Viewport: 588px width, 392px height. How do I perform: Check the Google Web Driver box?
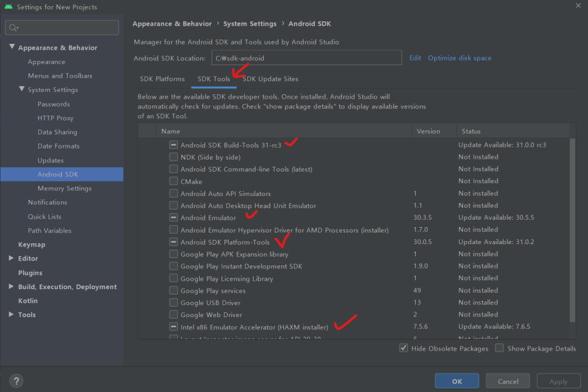(173, 314)
